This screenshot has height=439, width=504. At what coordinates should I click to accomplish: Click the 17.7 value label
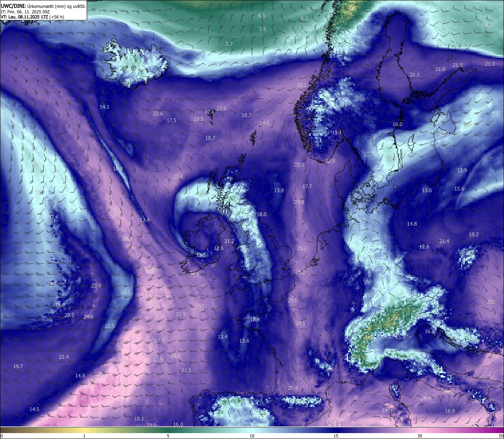tap(307, 187)
